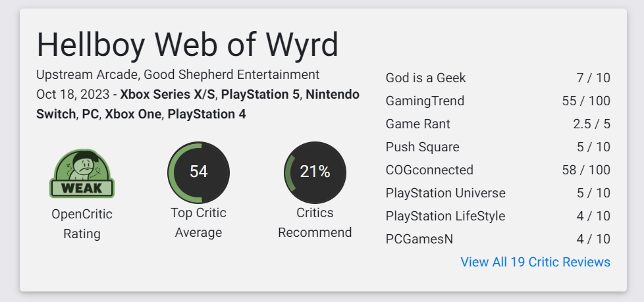Click the Weak OpenCritic rating badge
644x302 pixels.
(x=82, y=173)
